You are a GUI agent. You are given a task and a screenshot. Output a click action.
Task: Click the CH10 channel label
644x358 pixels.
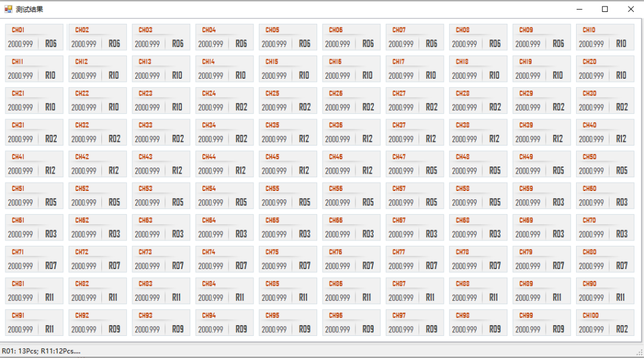(589, 30)
